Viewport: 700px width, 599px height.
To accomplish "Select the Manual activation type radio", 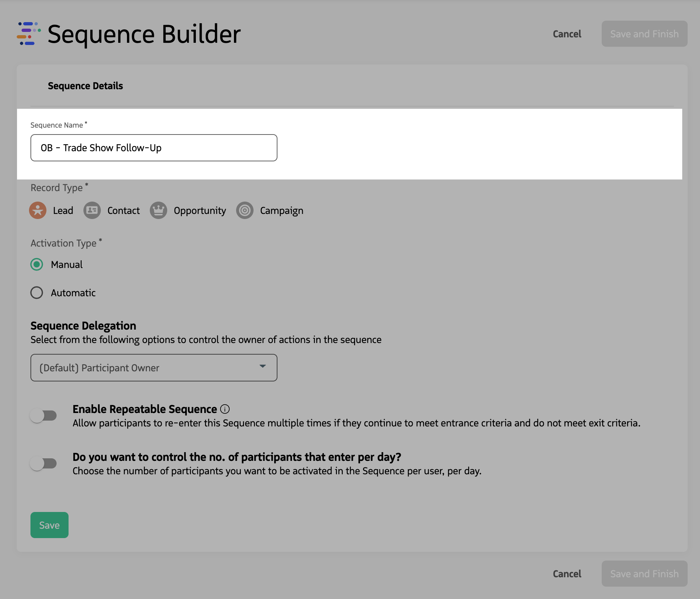I will coord(37,265).
